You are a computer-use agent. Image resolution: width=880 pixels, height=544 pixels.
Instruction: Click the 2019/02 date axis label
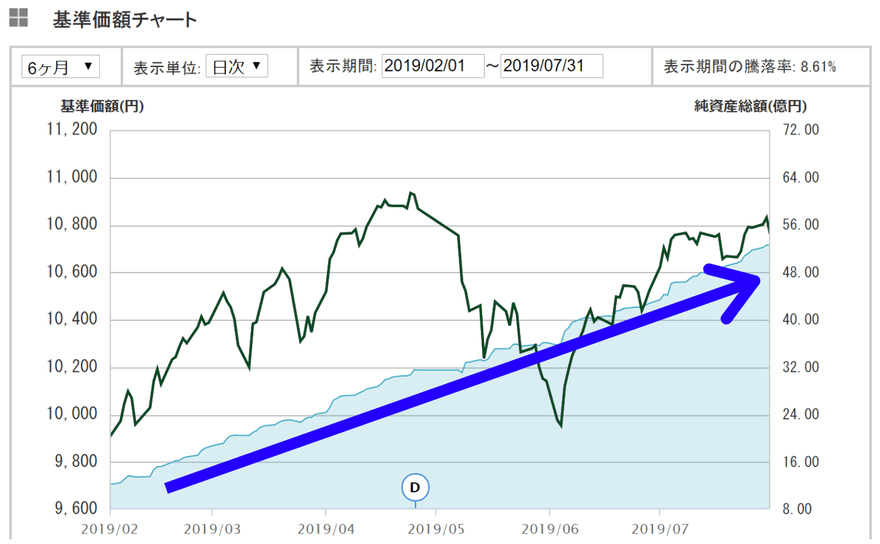(109, 529)
